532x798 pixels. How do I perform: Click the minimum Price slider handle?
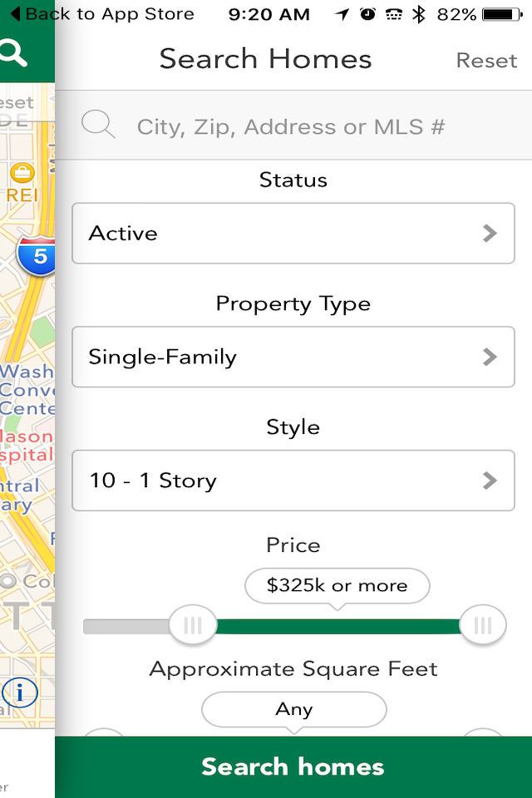(193, 624)
